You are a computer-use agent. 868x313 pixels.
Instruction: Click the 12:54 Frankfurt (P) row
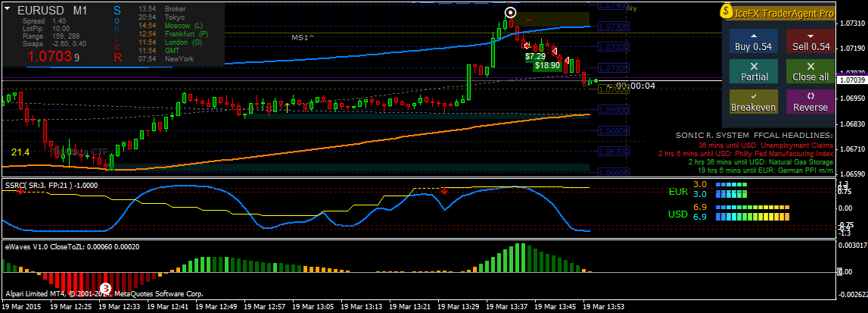[x=173, y=34]
